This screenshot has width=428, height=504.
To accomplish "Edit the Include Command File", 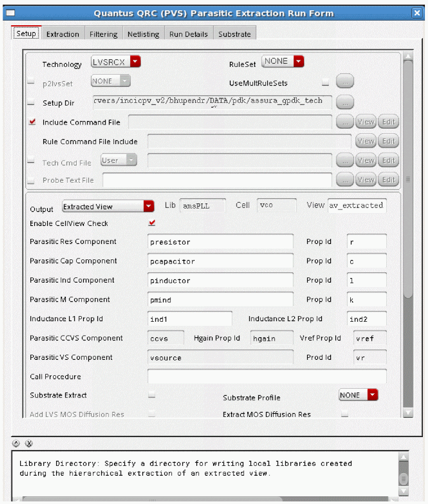I will 388,122.
